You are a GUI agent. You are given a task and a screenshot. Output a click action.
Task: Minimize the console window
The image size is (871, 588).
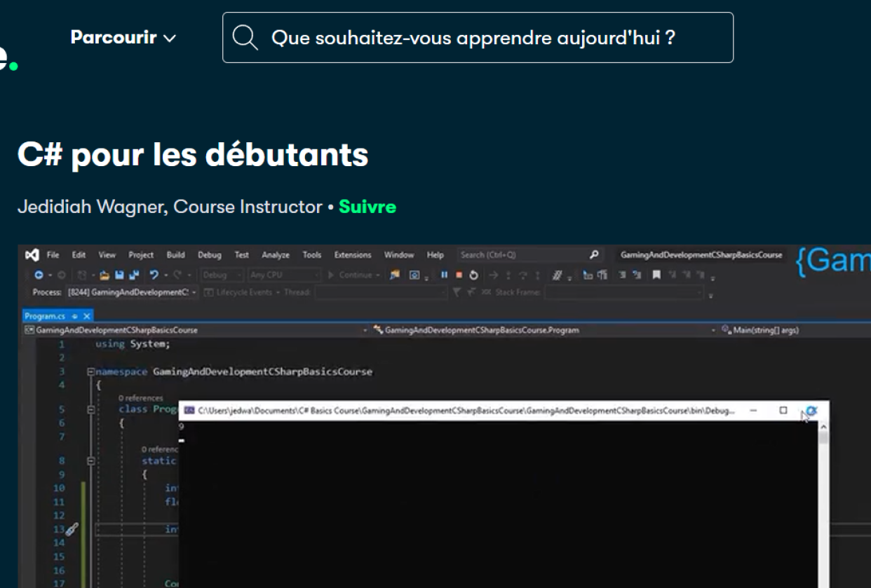(753, 411)
